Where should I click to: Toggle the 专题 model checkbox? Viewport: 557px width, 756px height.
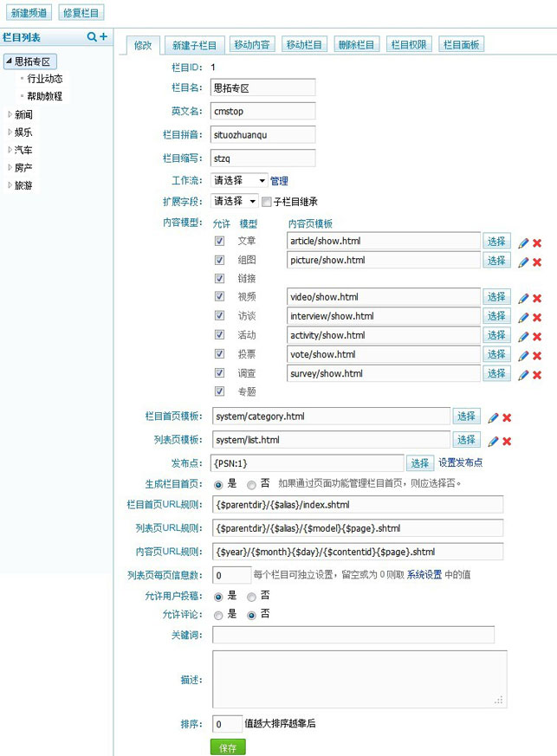point(219,391)
